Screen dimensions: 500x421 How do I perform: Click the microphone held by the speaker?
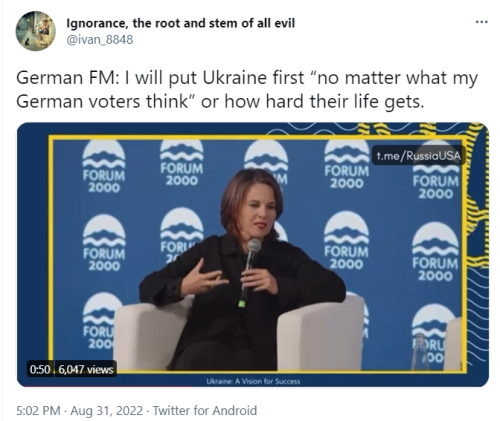[249, 272]
